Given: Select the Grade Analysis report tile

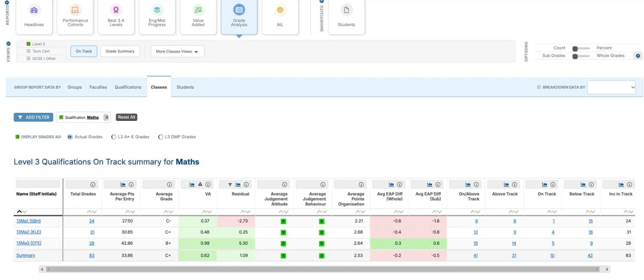Looking at the screenshot, I should [239, 17].
